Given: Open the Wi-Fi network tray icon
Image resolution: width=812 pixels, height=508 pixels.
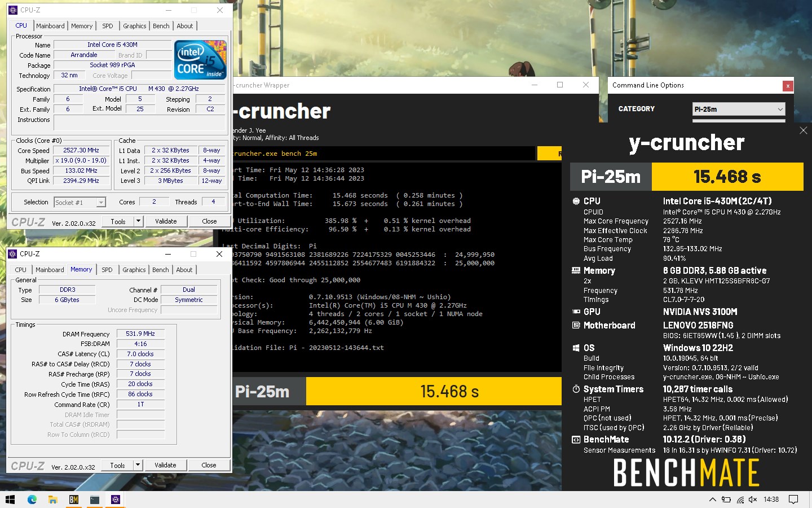Looking at the screenshot, I should [x=740, y=500].
